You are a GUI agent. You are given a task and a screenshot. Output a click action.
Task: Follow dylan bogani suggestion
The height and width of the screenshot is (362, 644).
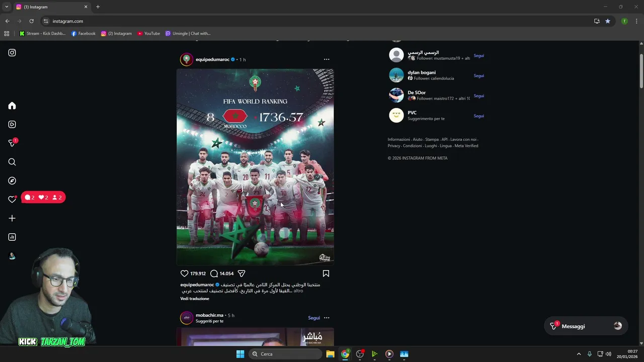tap(478, 75)
